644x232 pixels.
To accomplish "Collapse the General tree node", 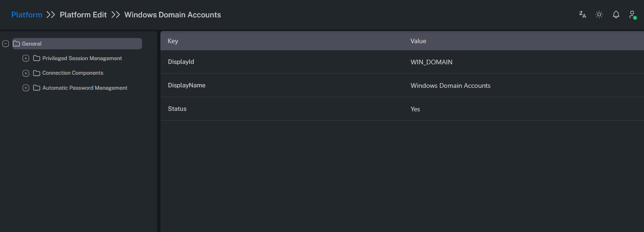I will [x=6, y=44].
